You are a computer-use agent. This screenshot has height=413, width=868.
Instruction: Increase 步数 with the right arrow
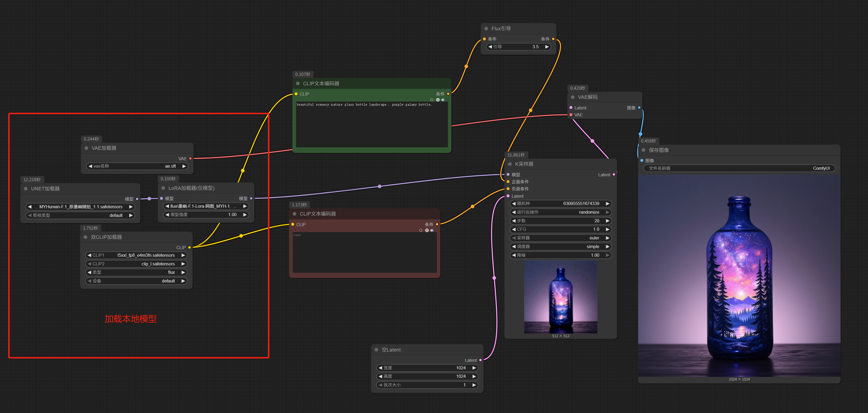coord(607,221)
